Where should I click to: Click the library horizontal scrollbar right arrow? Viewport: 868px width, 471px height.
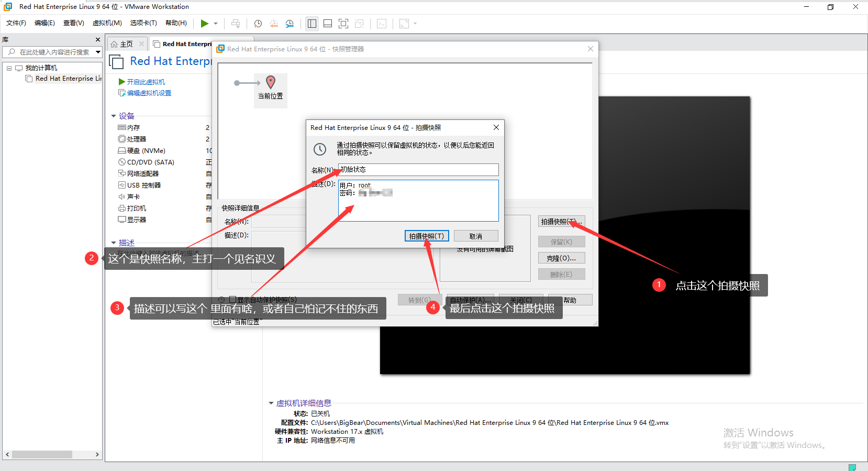pos(97,455)
